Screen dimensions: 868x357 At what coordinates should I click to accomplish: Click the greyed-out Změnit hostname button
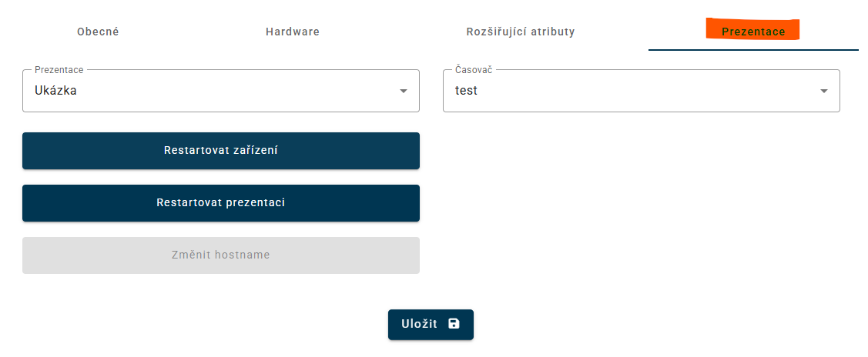pos(221,255)
